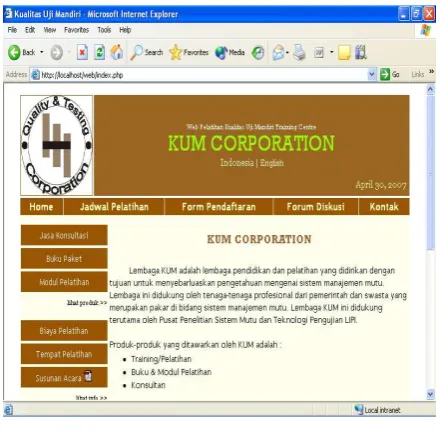The image size is (441, 430).
Task: Stop page loading with red X icon
Action: [x=82, y=52]
